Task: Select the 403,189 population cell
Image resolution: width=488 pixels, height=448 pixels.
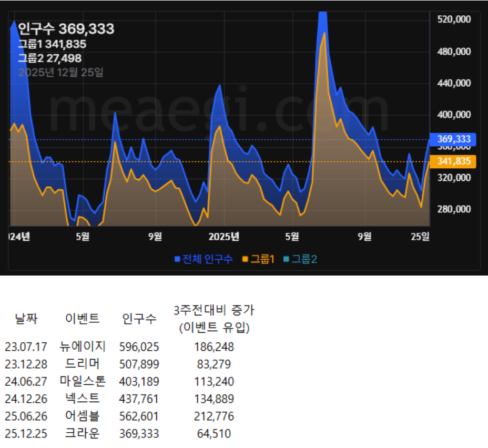Action: click(139, 382)
